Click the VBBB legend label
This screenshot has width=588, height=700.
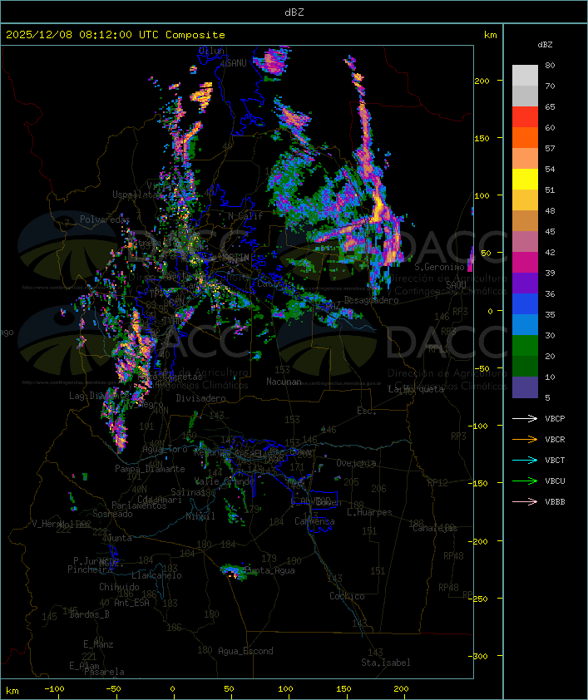[x=555, y=502]
